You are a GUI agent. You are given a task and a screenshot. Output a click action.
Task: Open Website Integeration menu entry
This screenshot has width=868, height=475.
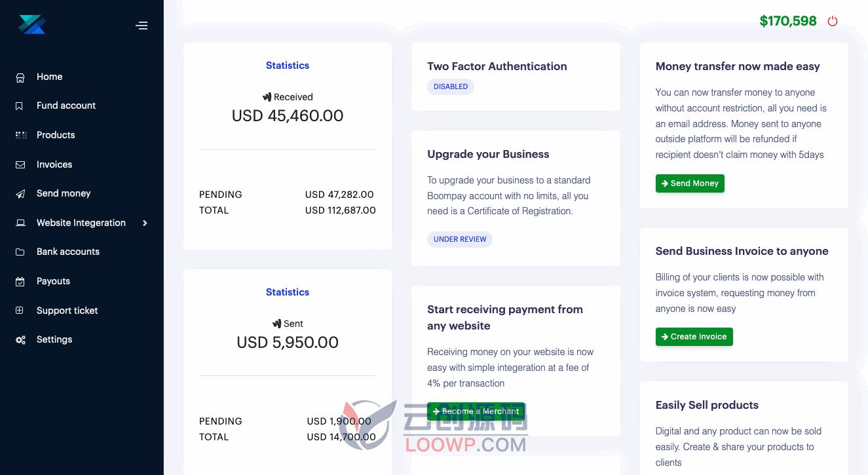click(82, 223)
